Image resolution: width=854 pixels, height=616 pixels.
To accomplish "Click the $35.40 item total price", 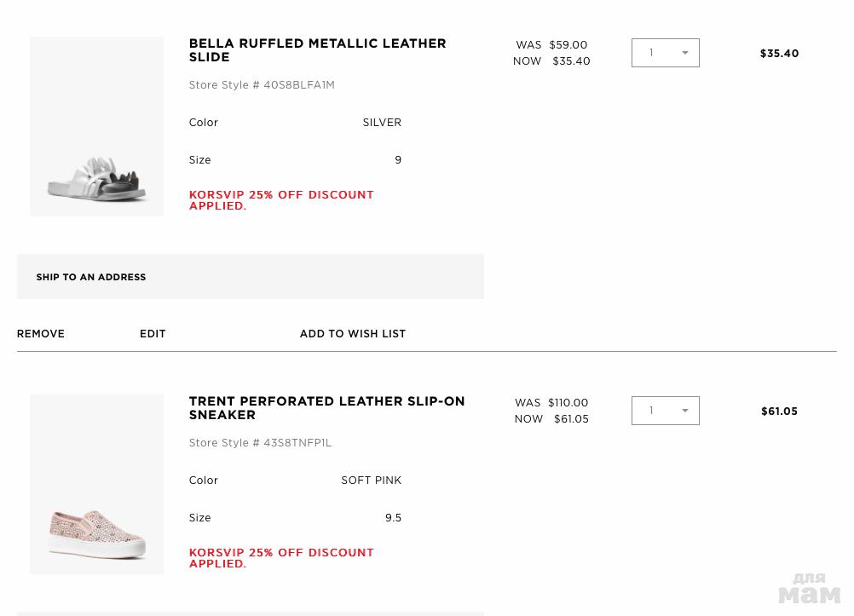I will point(779,54).
